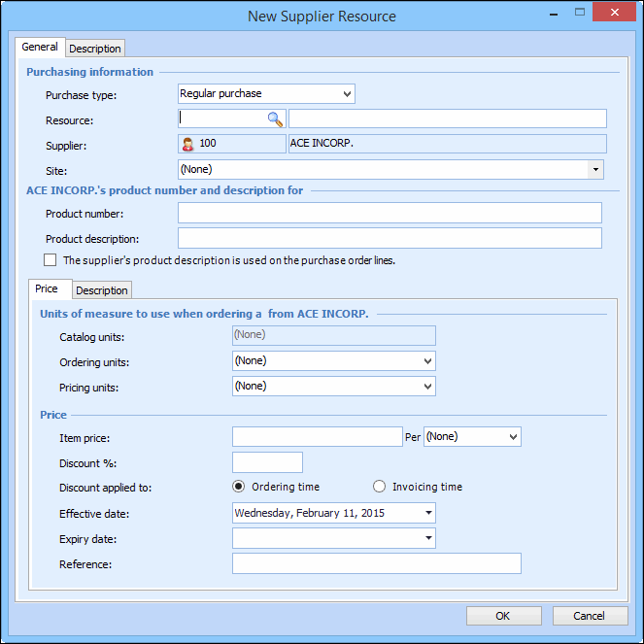Switch to the top Description tab
The height and width of the screenshot is (644, 644).
[95, 49]
